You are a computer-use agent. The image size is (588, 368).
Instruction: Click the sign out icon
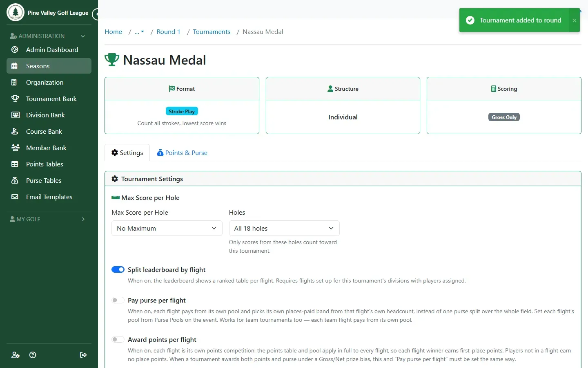pos(83,355)
